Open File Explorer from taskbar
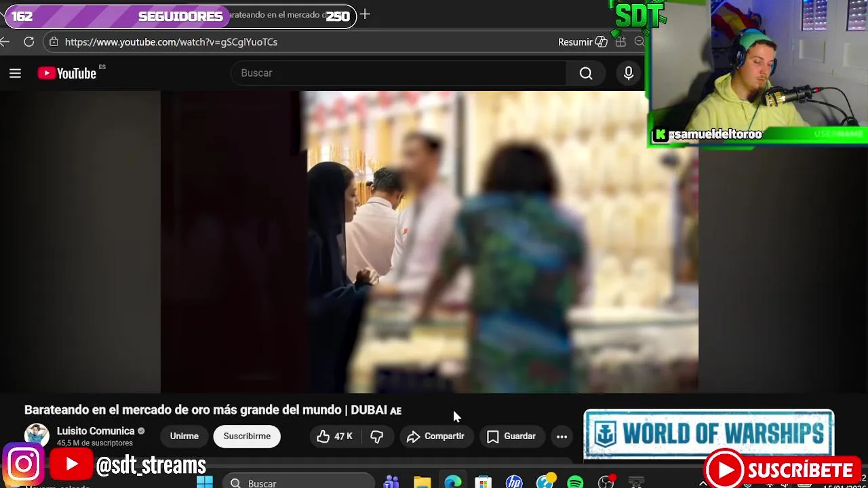The height and width of the screenshot is (488, 868). tap(422, 483)
